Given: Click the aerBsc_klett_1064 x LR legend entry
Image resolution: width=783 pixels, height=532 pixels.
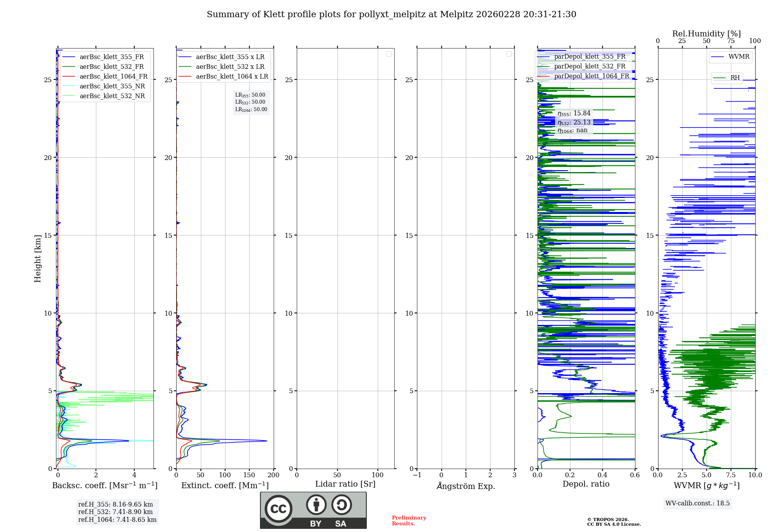Looking at the screenshot, I should coord(232,76).
